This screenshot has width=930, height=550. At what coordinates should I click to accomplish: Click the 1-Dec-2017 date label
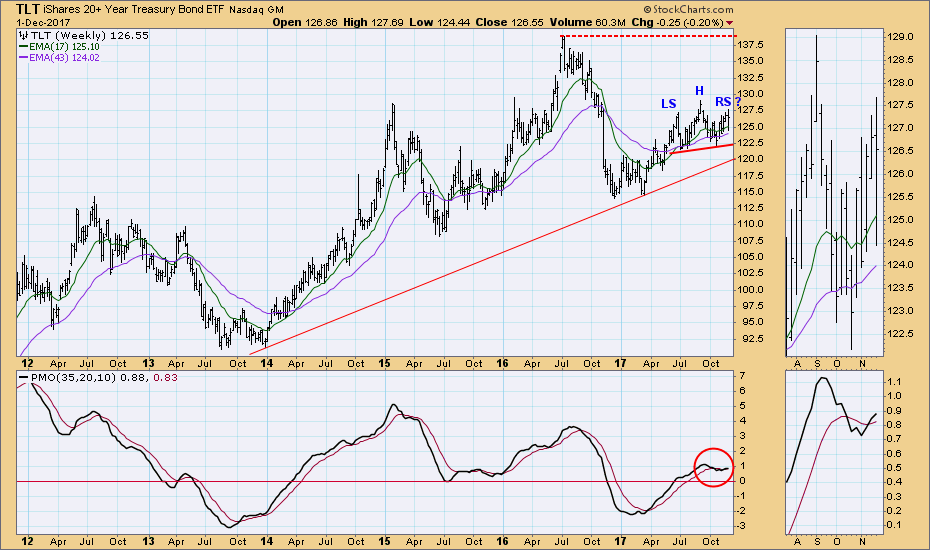click(32, 21)
